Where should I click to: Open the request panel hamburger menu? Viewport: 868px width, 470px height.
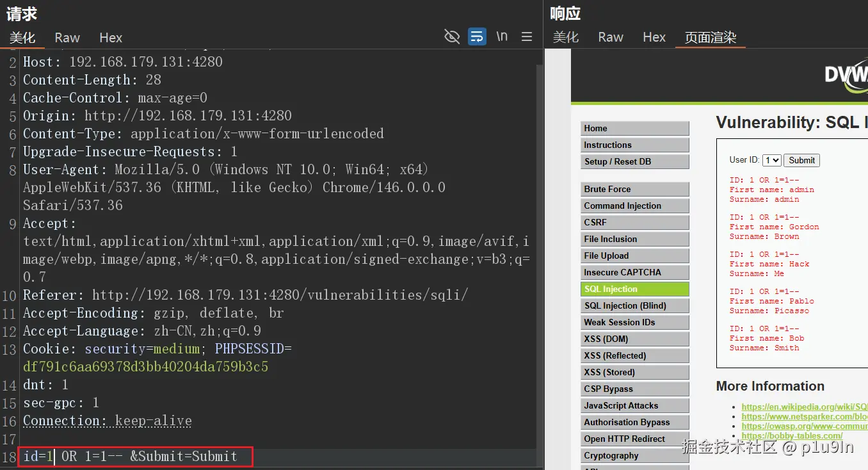click(x=527, y=36)
